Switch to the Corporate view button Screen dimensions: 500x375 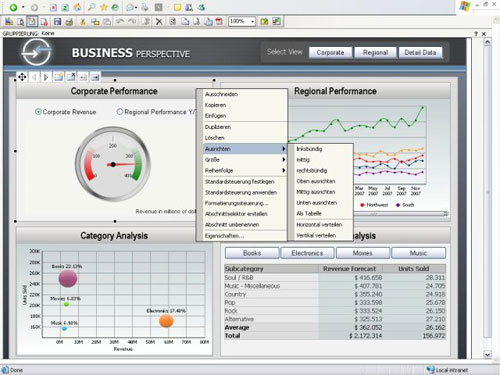[x=330, y=52]
